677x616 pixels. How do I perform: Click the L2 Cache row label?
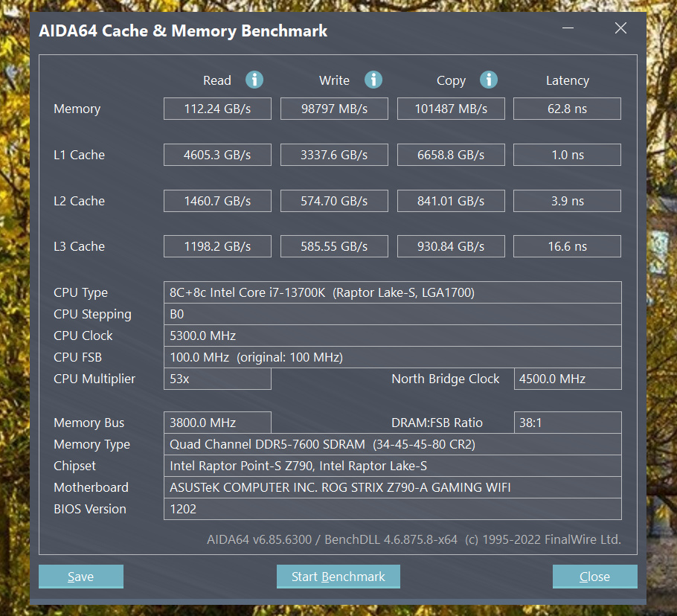coord(79,201)
